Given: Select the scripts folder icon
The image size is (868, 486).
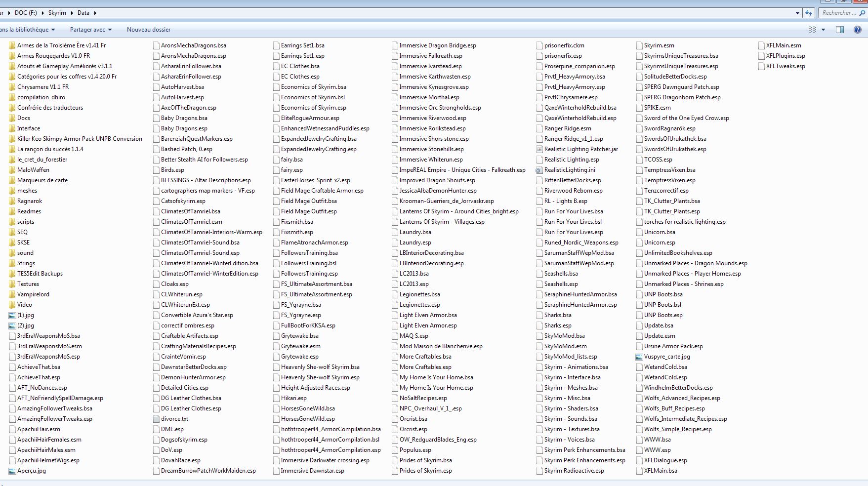Looking at the screenshot, I should pyautogui.click(x=12, y=222).
